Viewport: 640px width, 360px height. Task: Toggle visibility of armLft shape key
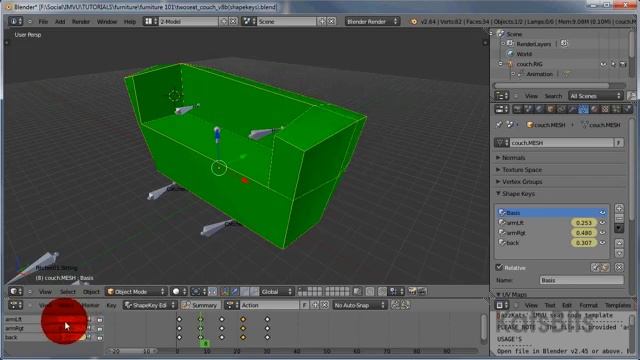(x=602, y=223)
